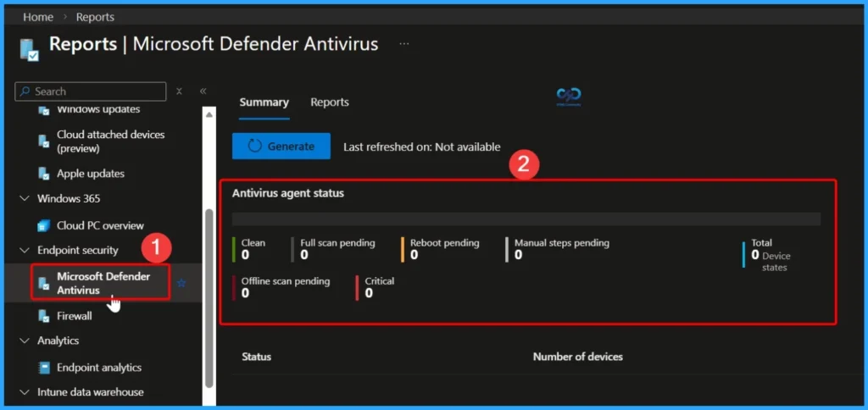
Task: Go to Home breadcrumb
Action: 38,17
